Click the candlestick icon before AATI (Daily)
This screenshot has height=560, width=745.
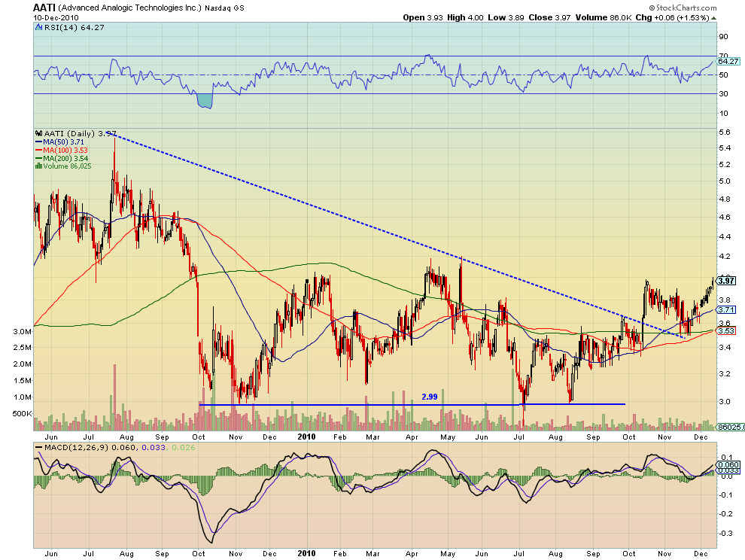point(39,133)
